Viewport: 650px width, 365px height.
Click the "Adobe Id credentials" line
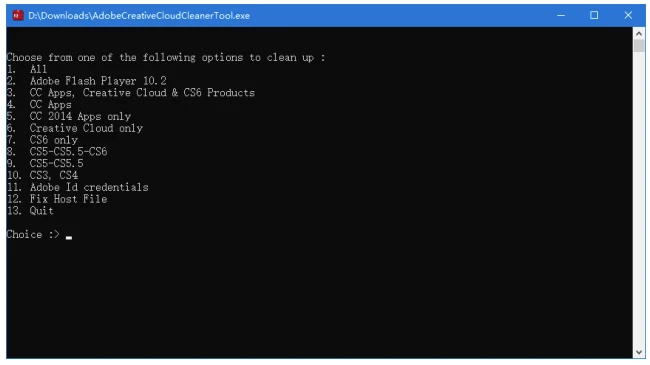pyautogui.click(x=78, y=187)
